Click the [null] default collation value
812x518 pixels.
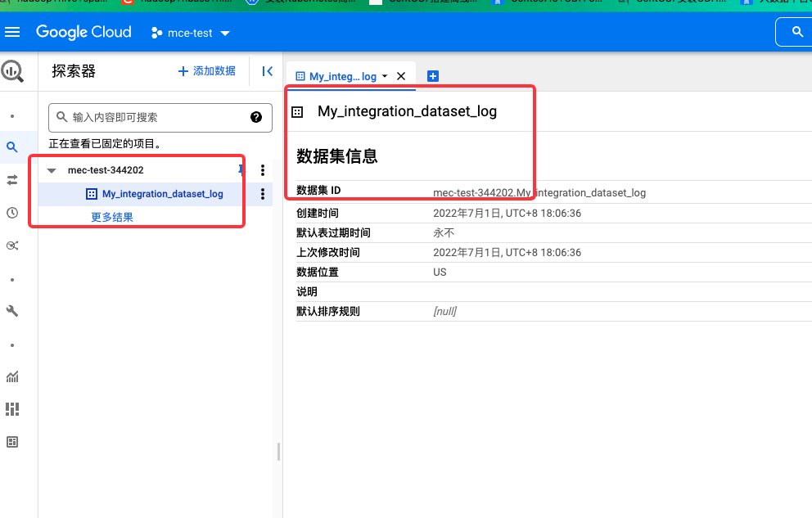444,312
